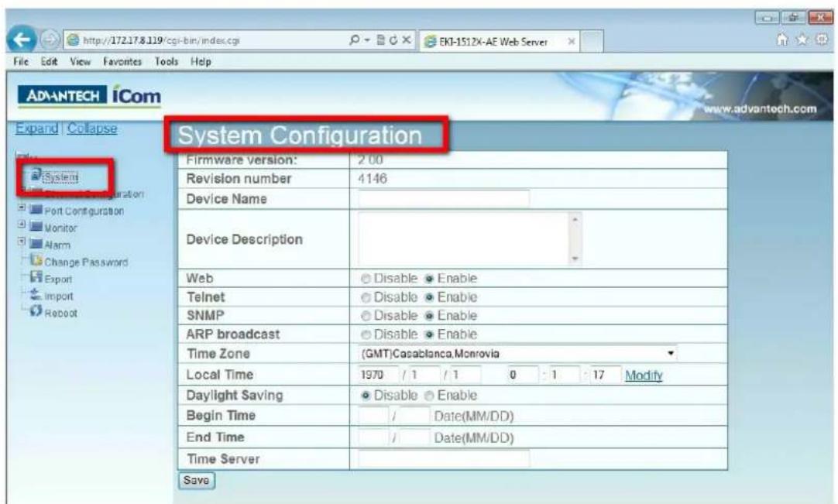Click the Advantech iCom logo
This screenshot has height=504, width=838.
[89, 96]
